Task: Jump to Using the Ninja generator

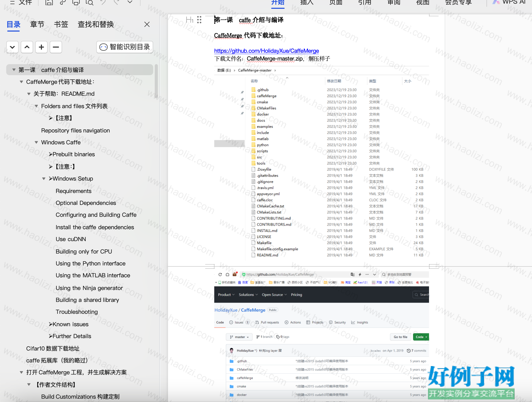Action: pyautogui.click(x=89, y=288)
